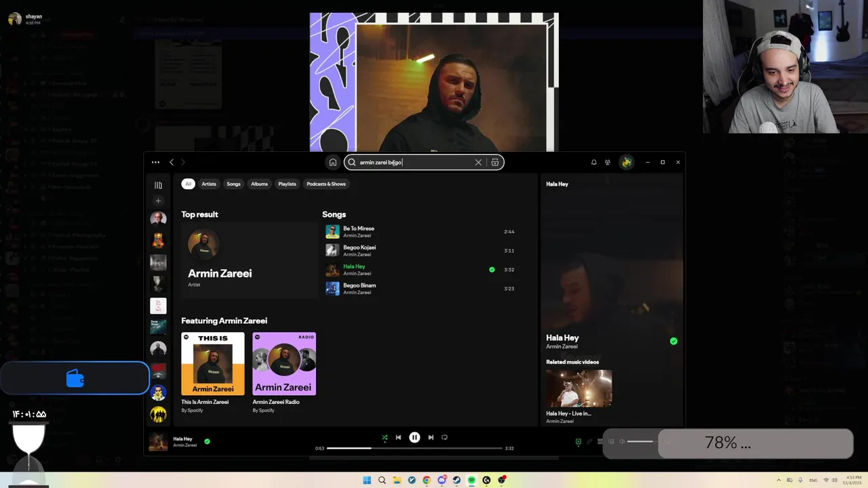Click the Armin Zareei Radio title
This screenshot has height=488, width=868.
(276, 402)
